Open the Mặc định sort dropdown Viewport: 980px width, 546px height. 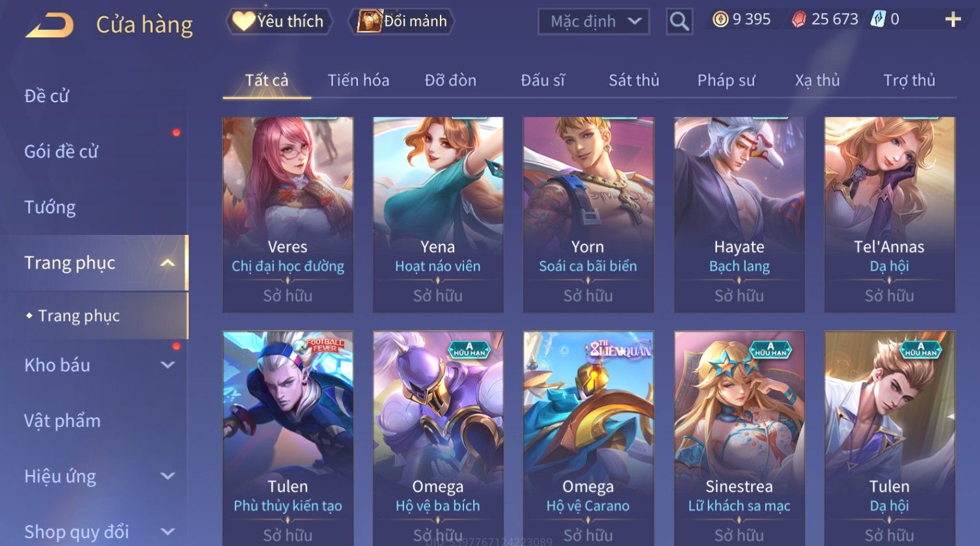593,21
